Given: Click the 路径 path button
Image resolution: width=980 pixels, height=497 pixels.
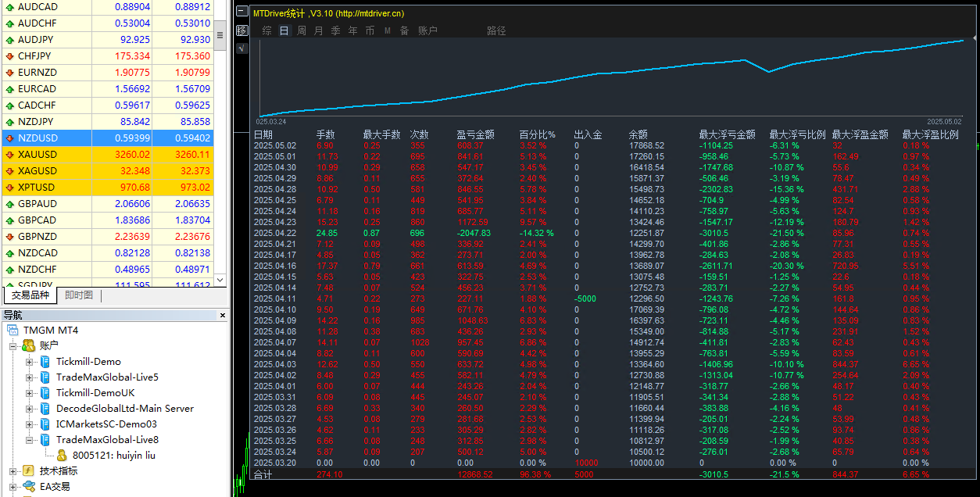Looking at the screenshot, I should point(497,30).
